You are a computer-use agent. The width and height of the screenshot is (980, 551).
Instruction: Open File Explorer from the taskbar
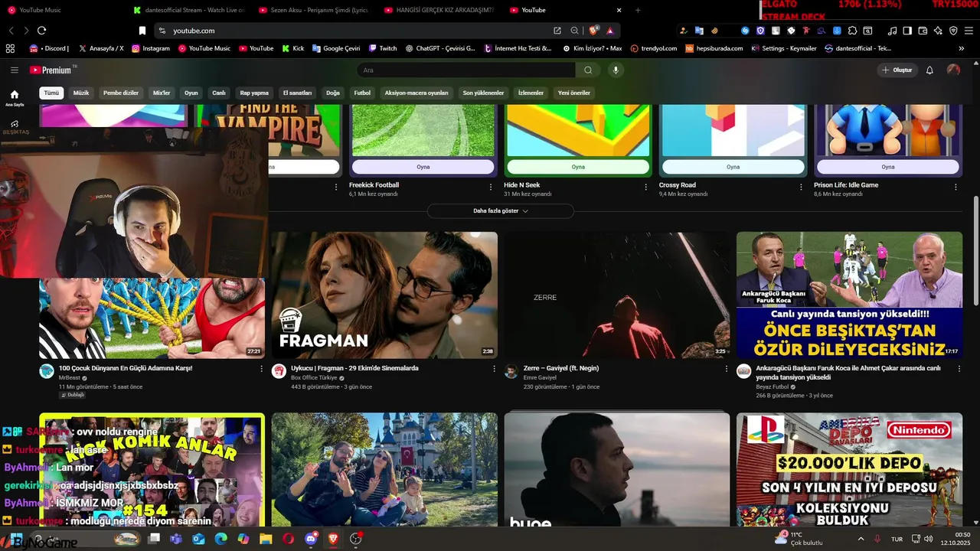click(x=266, y=539)
